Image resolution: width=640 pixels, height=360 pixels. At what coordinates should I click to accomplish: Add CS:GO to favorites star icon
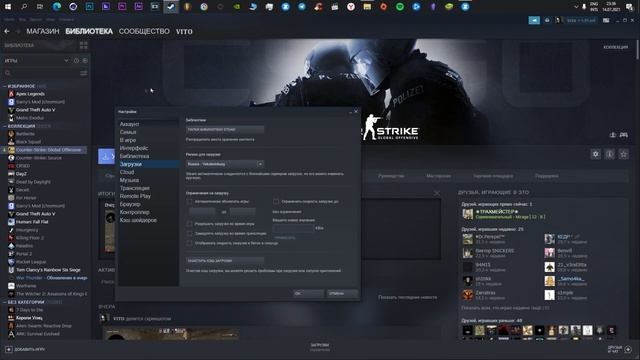[x=623, y=154]
